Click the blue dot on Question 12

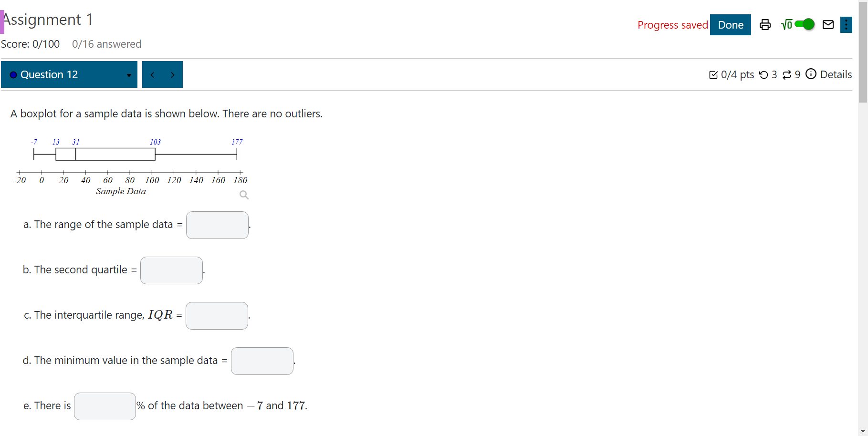point(13,74)
